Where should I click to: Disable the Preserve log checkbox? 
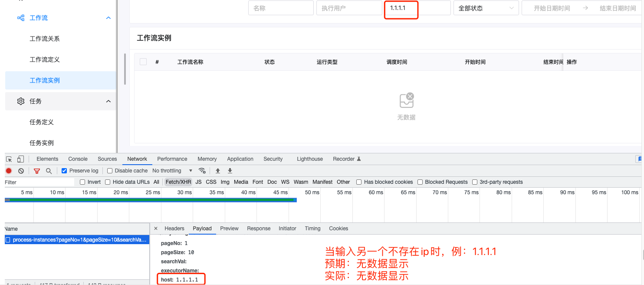click(63, 170)
